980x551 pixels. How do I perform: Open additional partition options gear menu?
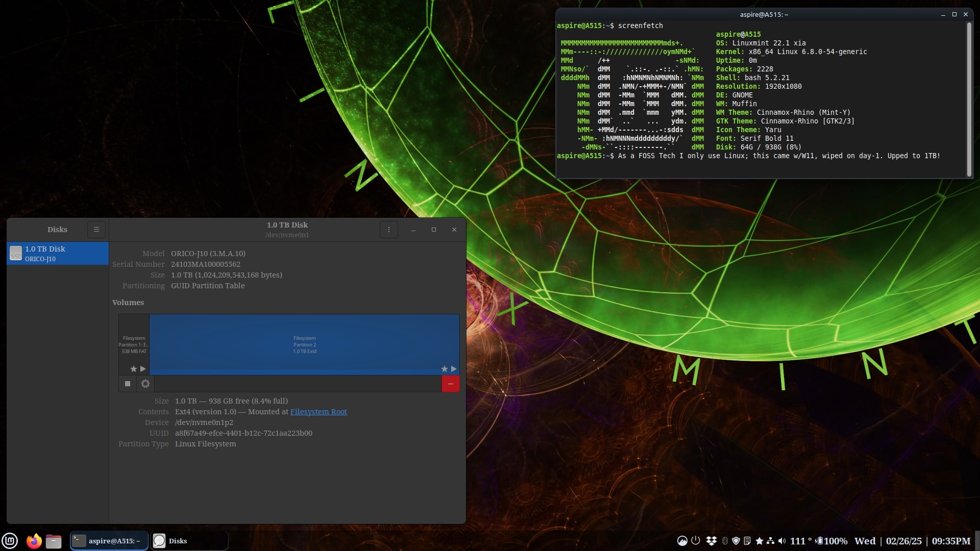[x=145, y=384]
